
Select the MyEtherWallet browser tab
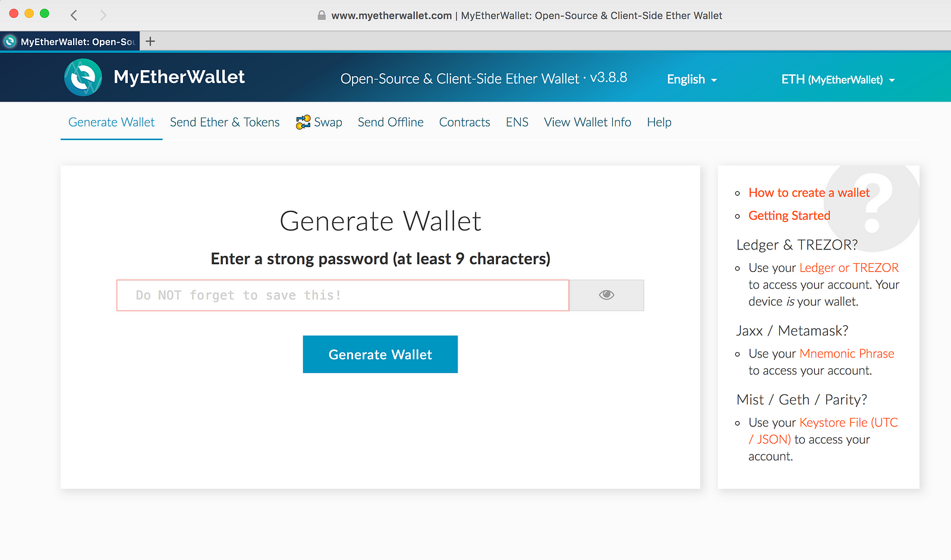(70, 42)
